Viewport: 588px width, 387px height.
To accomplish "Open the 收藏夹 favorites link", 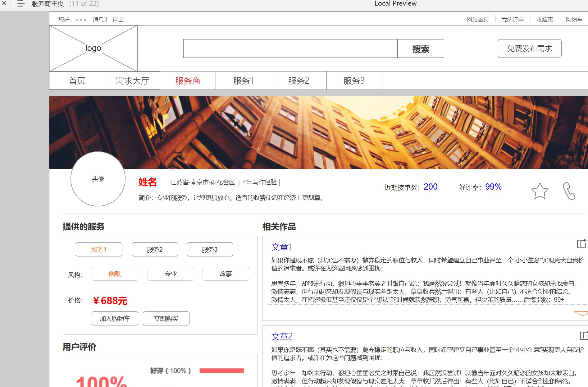I will (x=545, y=20).
